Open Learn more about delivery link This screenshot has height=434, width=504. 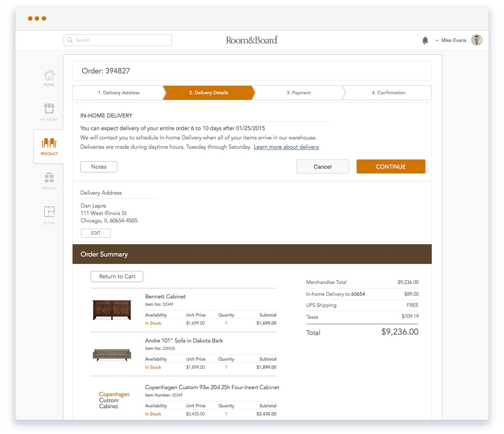coord(286,147)
